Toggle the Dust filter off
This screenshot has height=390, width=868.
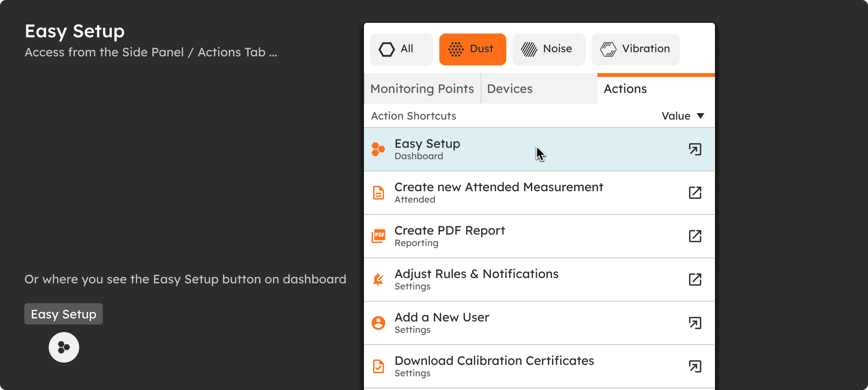pos(472,49)
